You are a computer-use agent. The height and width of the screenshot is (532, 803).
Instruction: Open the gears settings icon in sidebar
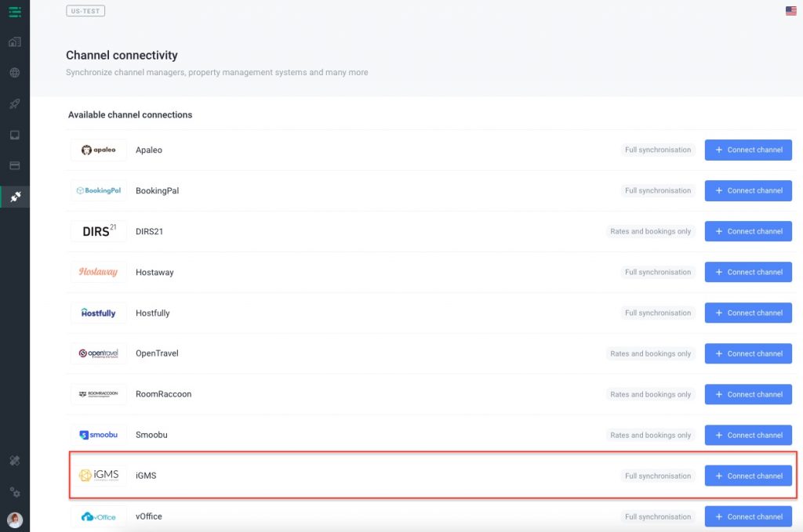[15, 492]
